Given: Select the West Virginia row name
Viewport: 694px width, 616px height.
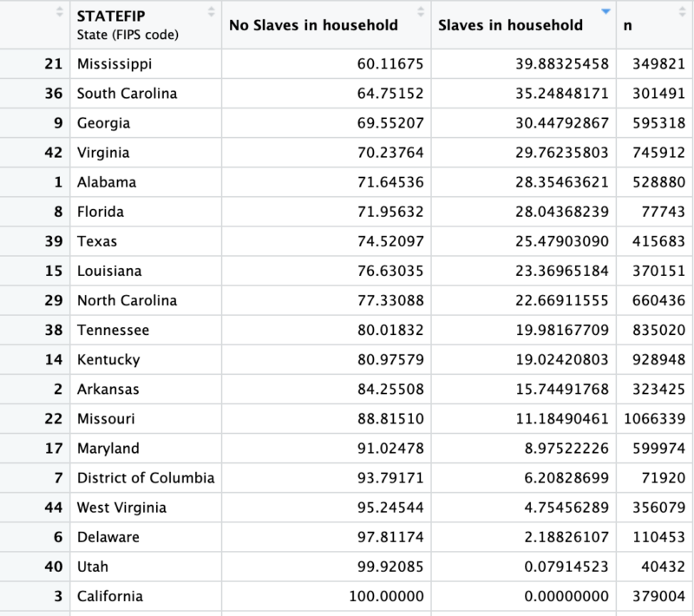Looking at the screenshot, I should [x=121, y=508].
